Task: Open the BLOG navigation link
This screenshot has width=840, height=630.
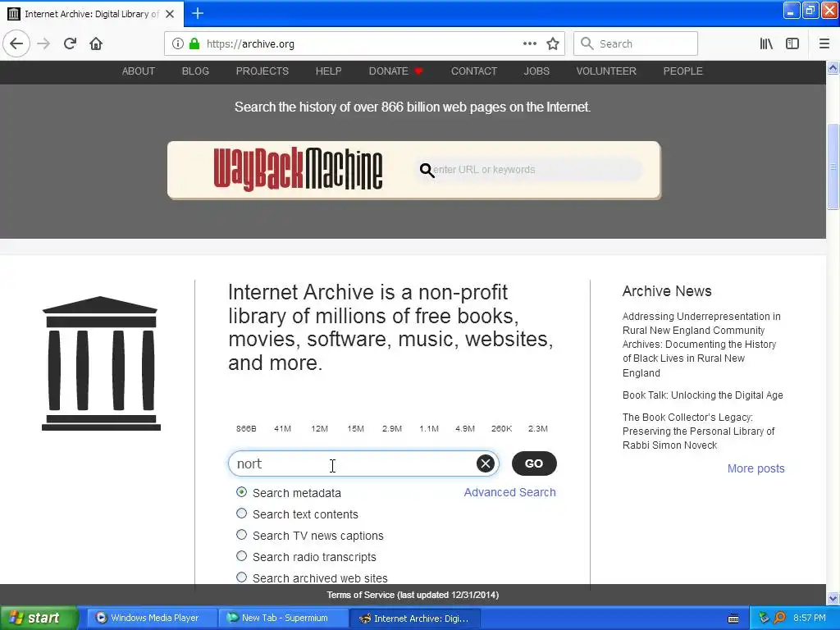Action: coord(195,71)
